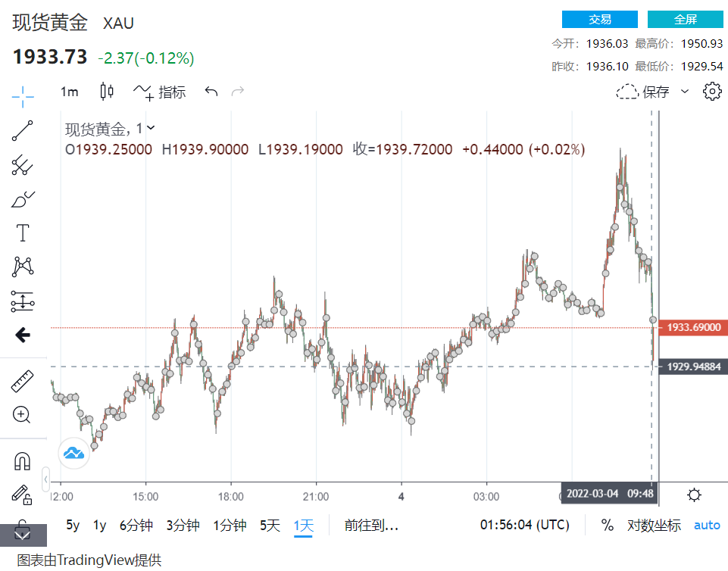Image resolution: width=728 pixels, height=571 pixels.
Task: Expand the 保存 layout dropdown arrow
Action: [x=686, y=92]
